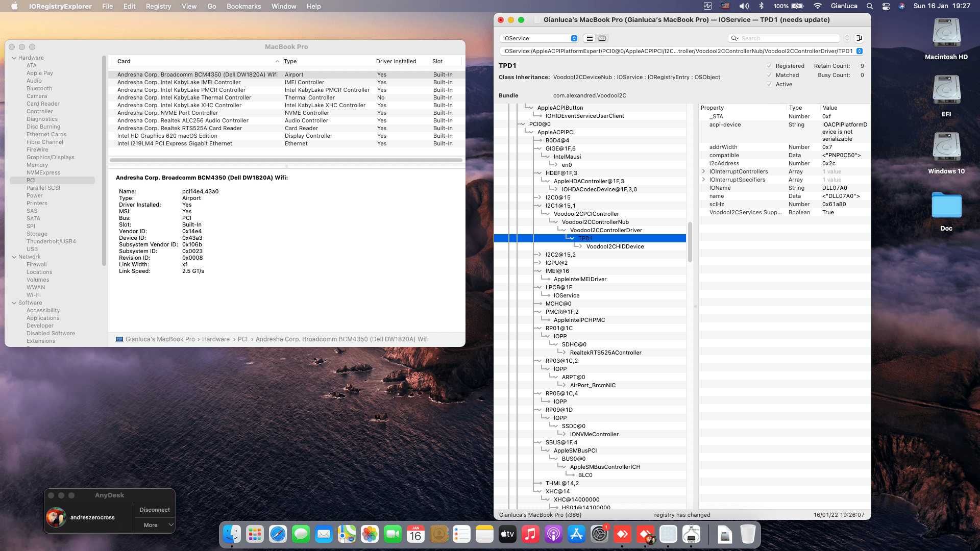Viewport: 980px width, 551px height.
Task: Open the Registry menu
Action: pos(158,6)
